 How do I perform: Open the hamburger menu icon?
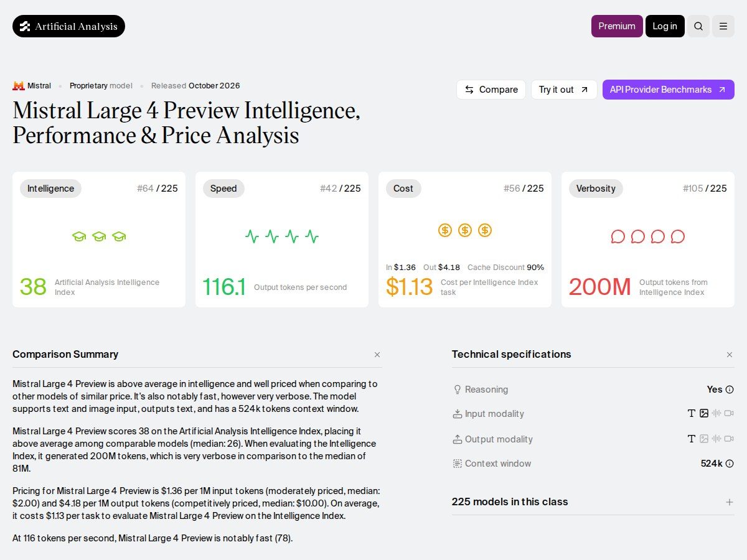(723, 26)
